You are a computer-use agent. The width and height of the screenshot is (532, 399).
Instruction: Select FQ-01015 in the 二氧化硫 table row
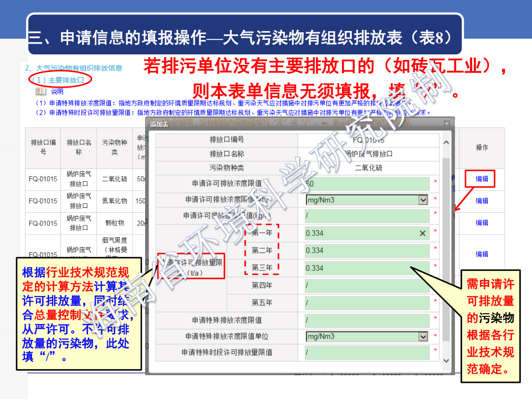click(43, 179)
